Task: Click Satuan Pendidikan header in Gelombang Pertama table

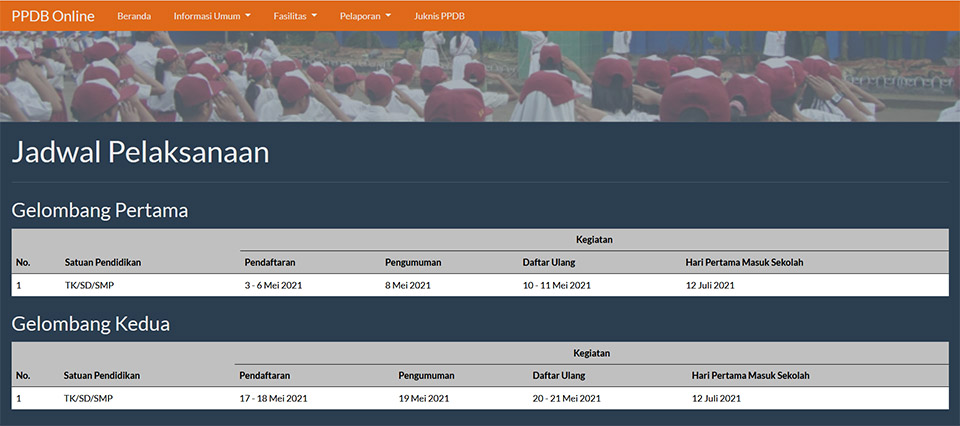Action: [103, 262]
